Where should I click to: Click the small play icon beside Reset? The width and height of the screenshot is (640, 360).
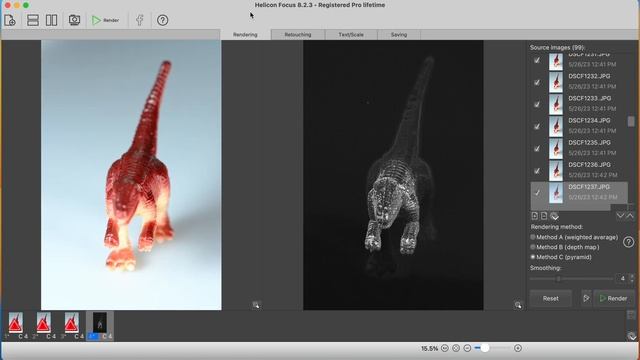[x=587, y=298]
